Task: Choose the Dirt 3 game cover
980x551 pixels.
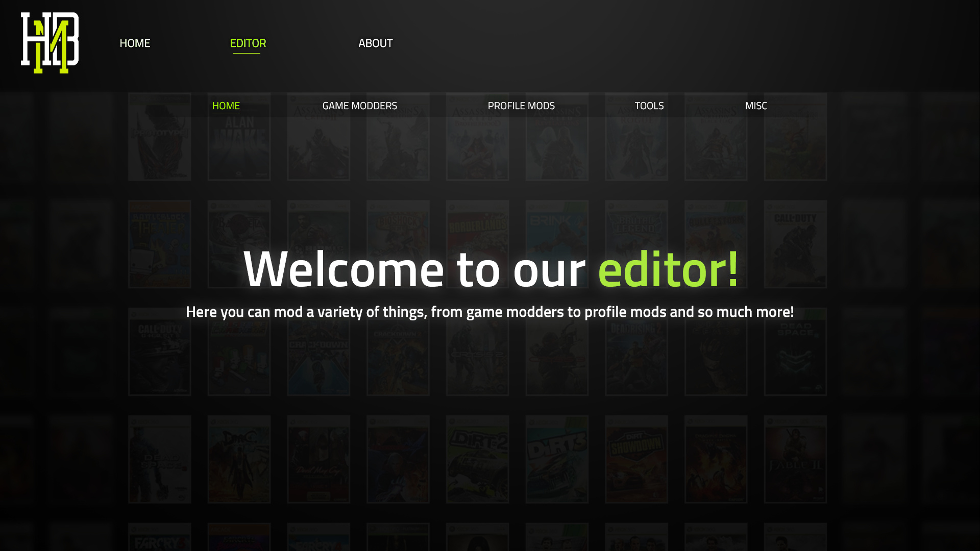Action: [557, 459]
